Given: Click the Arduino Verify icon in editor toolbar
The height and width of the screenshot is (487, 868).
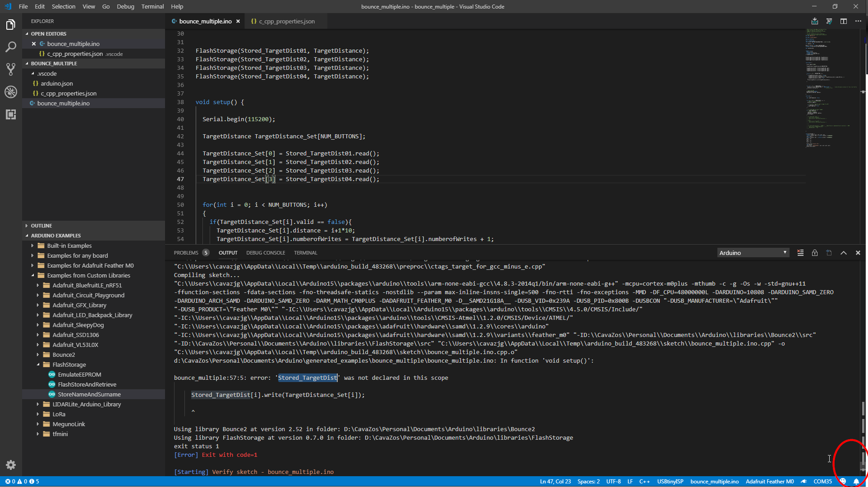Looking at the screenshot, I should [829, 21].
